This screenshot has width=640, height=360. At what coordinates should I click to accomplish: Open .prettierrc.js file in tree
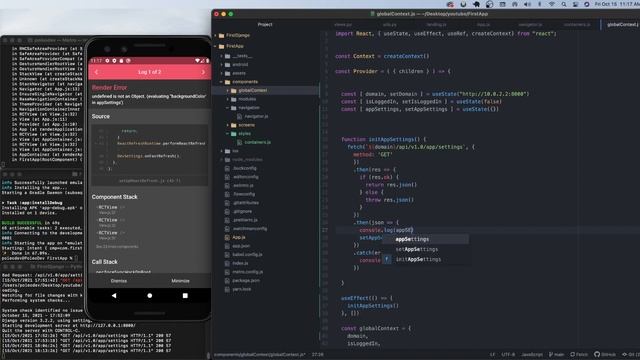(245, 220)
